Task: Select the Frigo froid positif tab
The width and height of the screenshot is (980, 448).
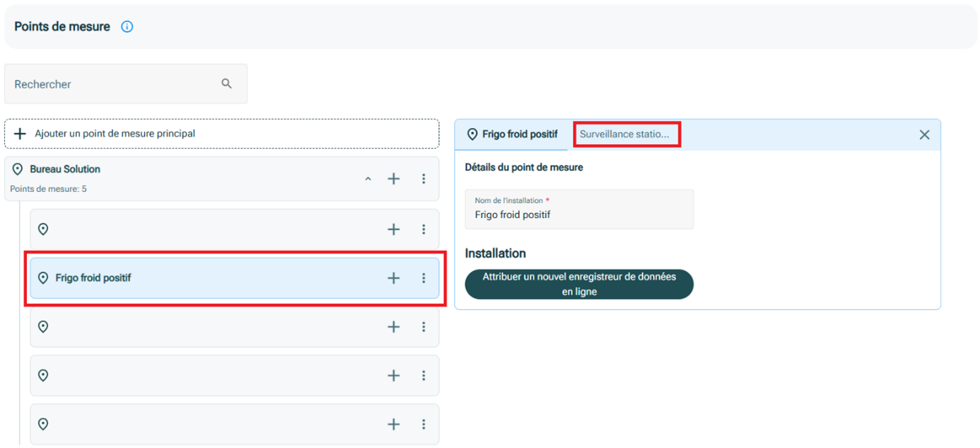Action: tap(512, 134)
